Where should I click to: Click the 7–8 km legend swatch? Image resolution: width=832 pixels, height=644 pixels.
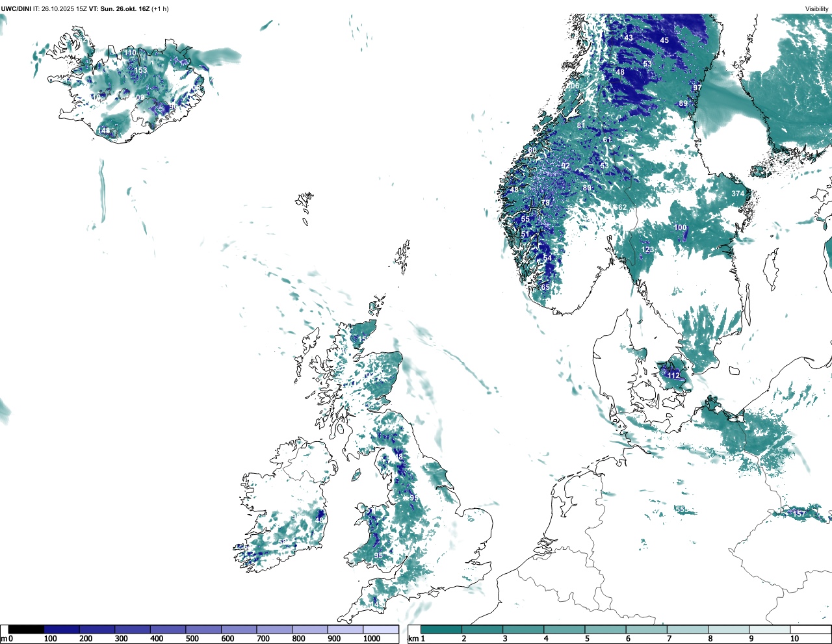pyautogui.click(x=687, y=630)
